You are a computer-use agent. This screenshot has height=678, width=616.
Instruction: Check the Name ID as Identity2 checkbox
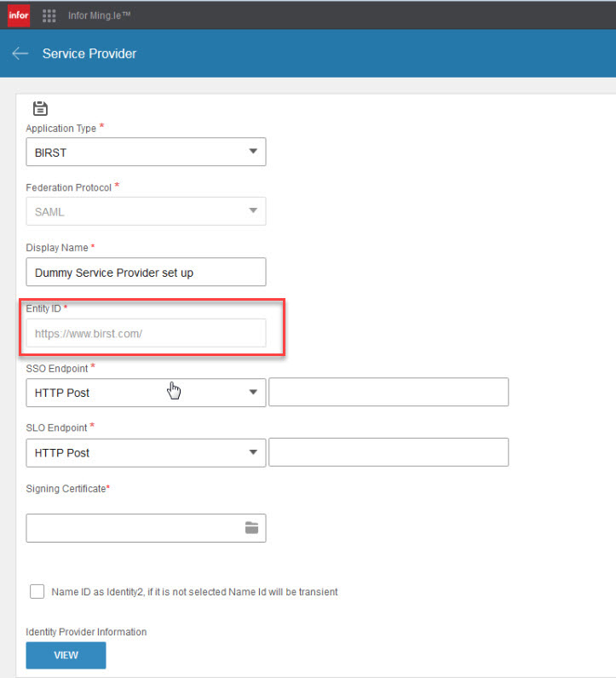click(x=37, y=591)
